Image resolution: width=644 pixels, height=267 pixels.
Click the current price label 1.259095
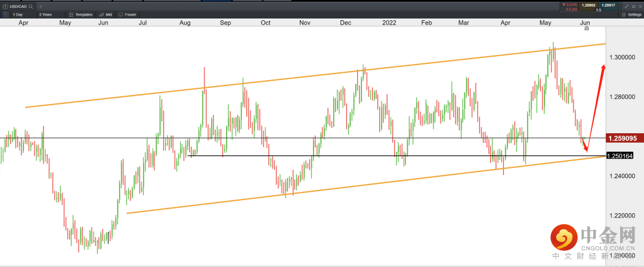(x=623, y=138)
